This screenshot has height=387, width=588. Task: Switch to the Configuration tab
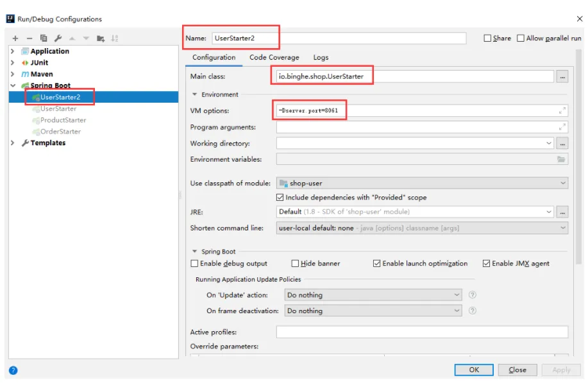[x=214, y=57]
